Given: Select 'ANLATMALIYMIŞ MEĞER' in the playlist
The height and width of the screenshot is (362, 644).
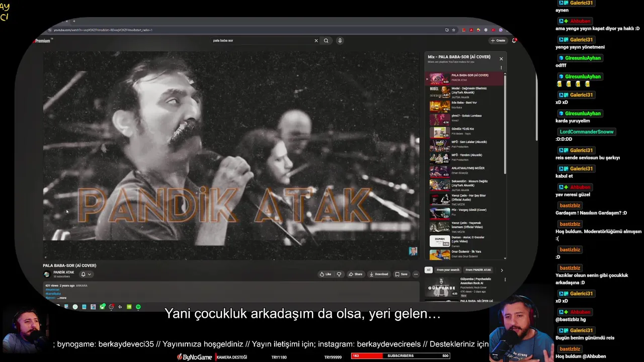Looking at the screenshot, I should (465, 171).
